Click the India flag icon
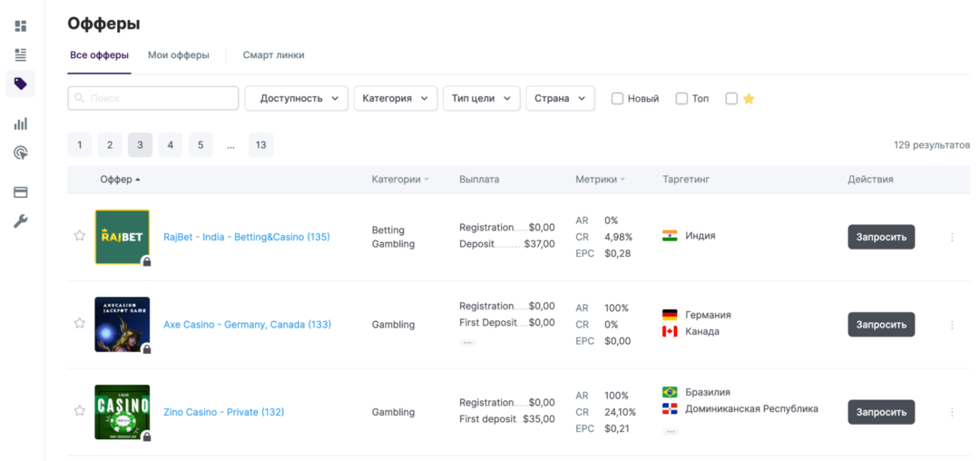The width and height of the screenshot is (980, 461). point(670,236)
